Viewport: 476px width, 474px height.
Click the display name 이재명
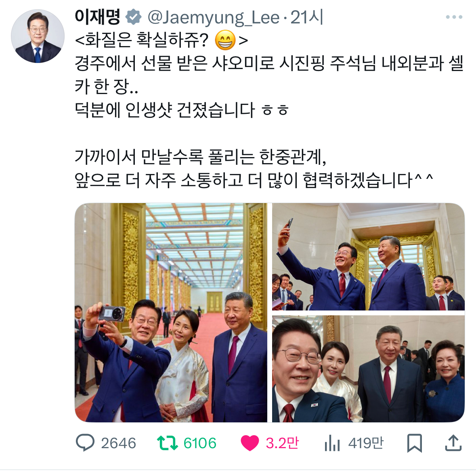[x=97, y=17]
